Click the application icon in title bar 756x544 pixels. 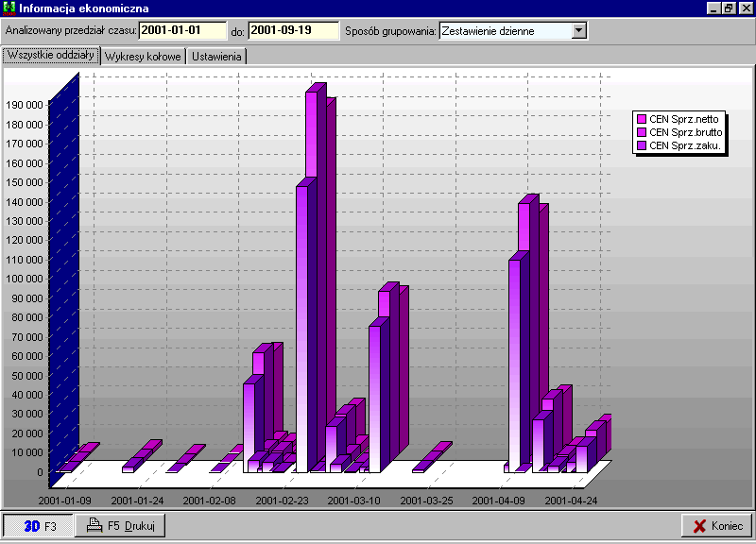pos(9,8)
